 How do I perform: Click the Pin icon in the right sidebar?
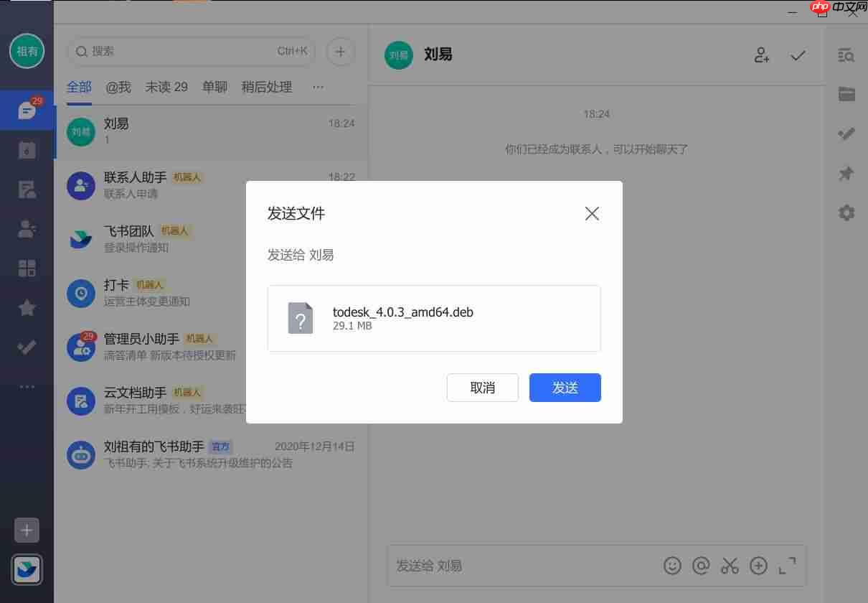pos(846,173)
